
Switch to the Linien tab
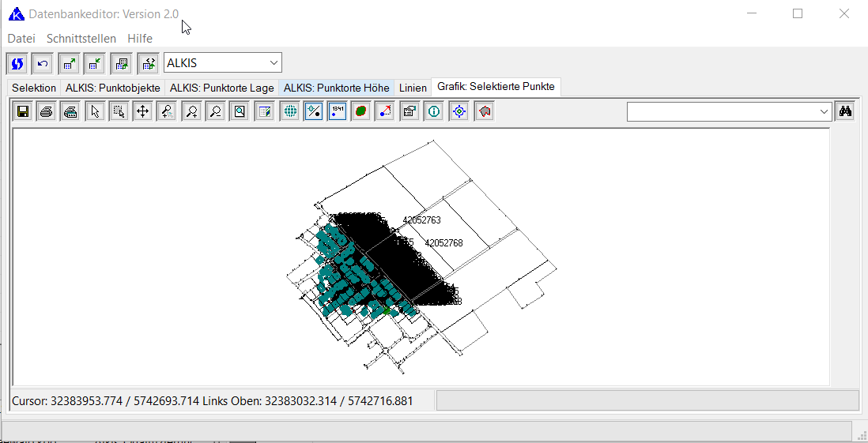pos(413,88)
